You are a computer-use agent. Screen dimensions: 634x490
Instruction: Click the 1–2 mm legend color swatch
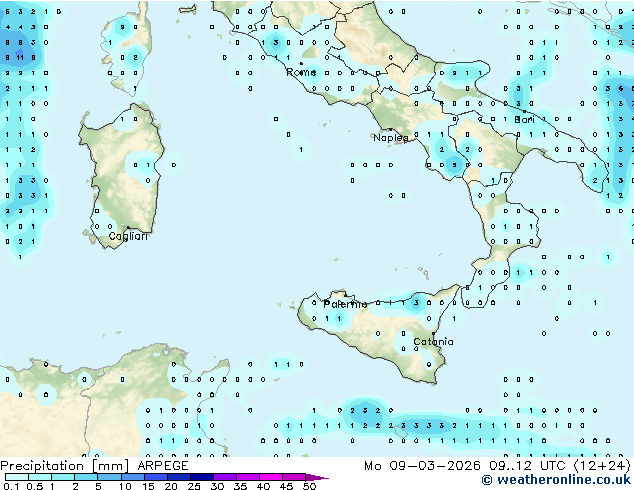tap(63, 477)
